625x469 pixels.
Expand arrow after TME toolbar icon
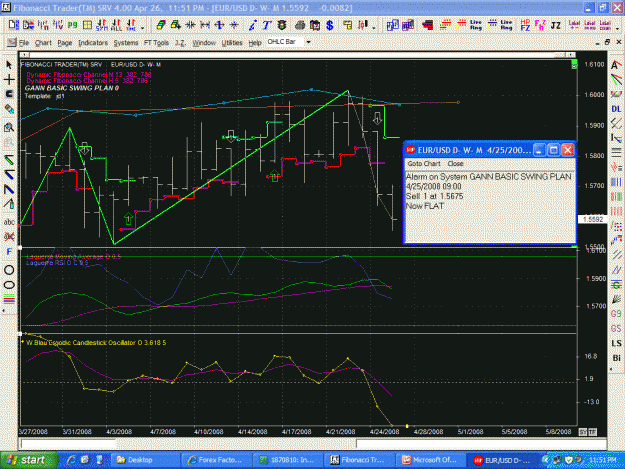pos(142,28)
